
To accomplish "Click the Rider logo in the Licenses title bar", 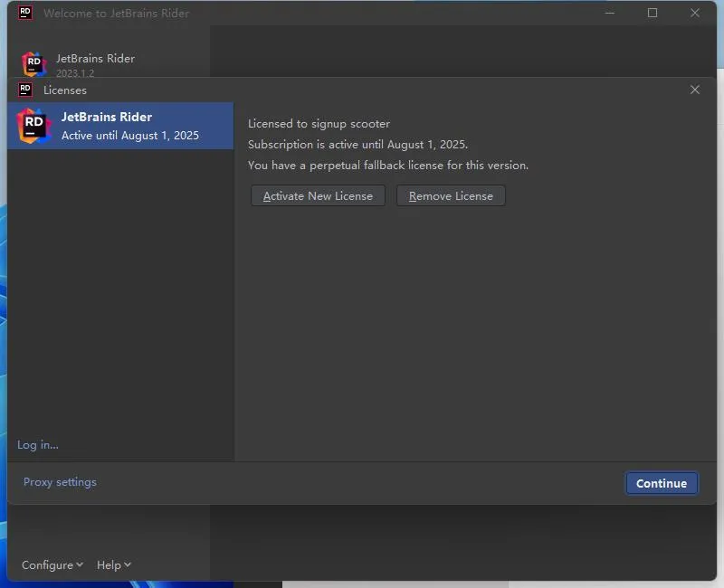I will pos(25,90).
